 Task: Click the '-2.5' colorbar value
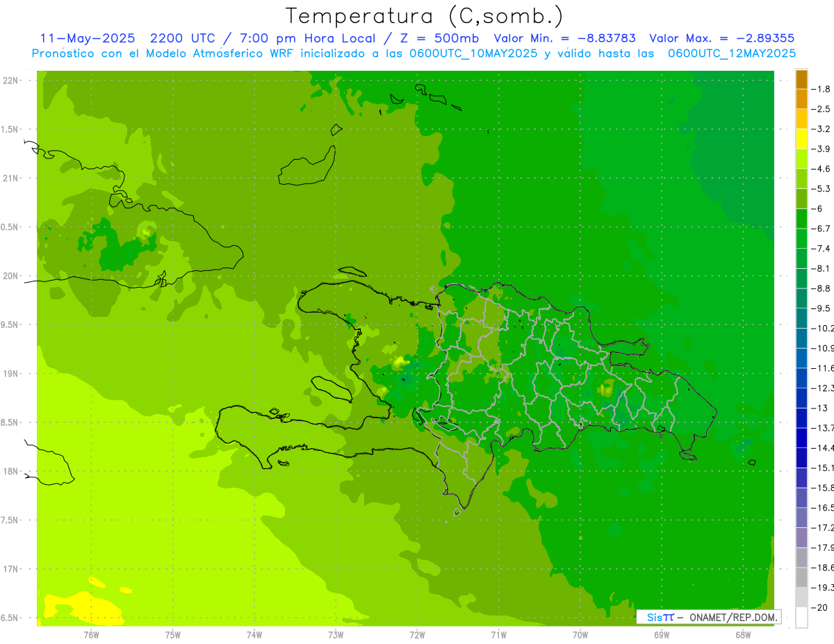click(822, 109)
